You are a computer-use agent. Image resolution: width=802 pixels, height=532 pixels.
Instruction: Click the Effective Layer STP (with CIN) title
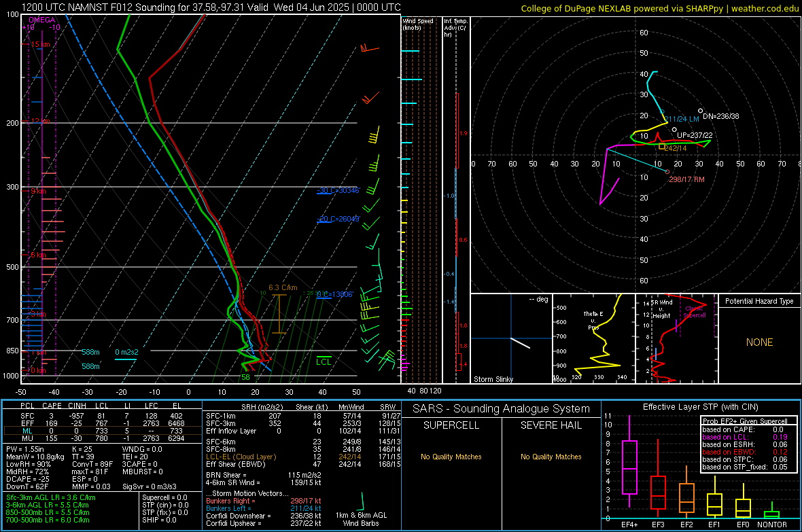(700, 407)
